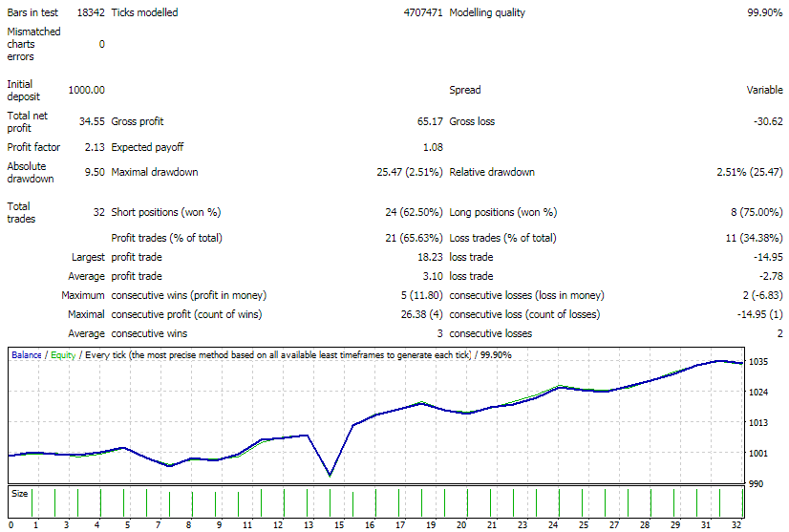Click the maximal consecutive profit value 26.38 (4)

[x=421, y=314]
